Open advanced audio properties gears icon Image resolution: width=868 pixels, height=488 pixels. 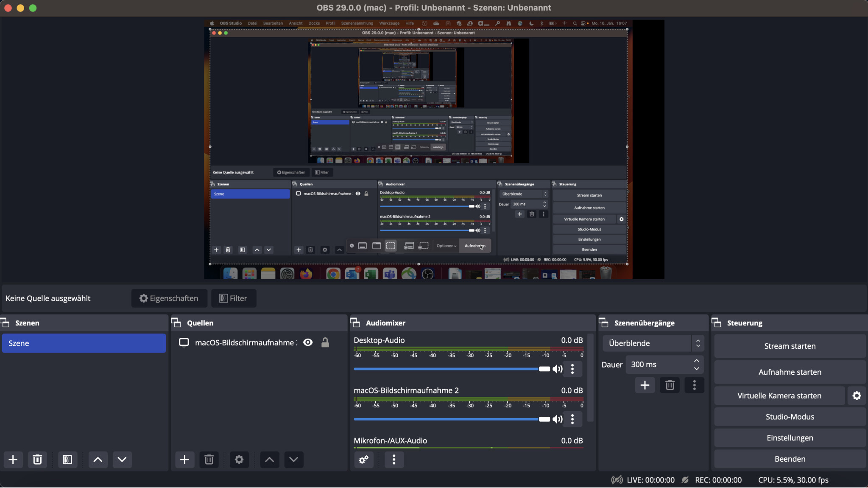click(x=363, y=460)
